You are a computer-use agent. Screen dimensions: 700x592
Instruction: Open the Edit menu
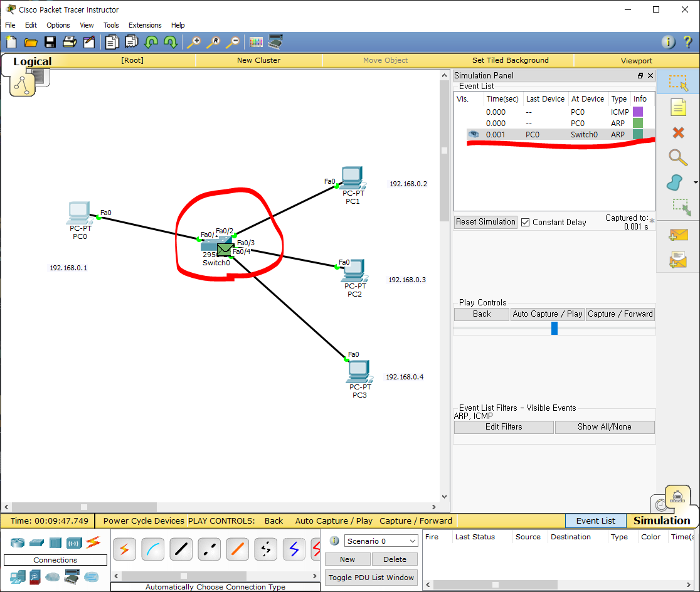[31, 25]
